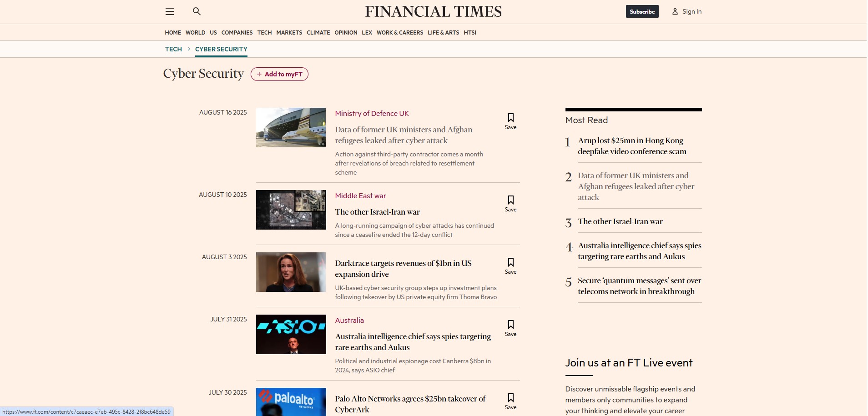Open the Darktrace article thumbnail photo
Screen dimensions: 868x416
(291, 272)
